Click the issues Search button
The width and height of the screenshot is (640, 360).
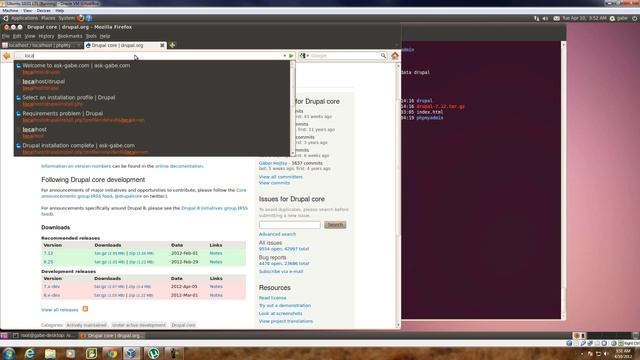pyautogui.click(x=335, y=225)
